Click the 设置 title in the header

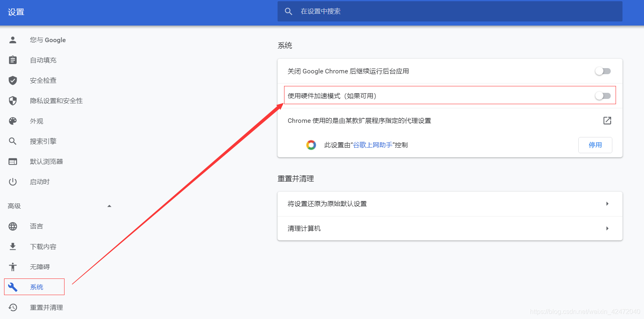click(x=16, y=12)
